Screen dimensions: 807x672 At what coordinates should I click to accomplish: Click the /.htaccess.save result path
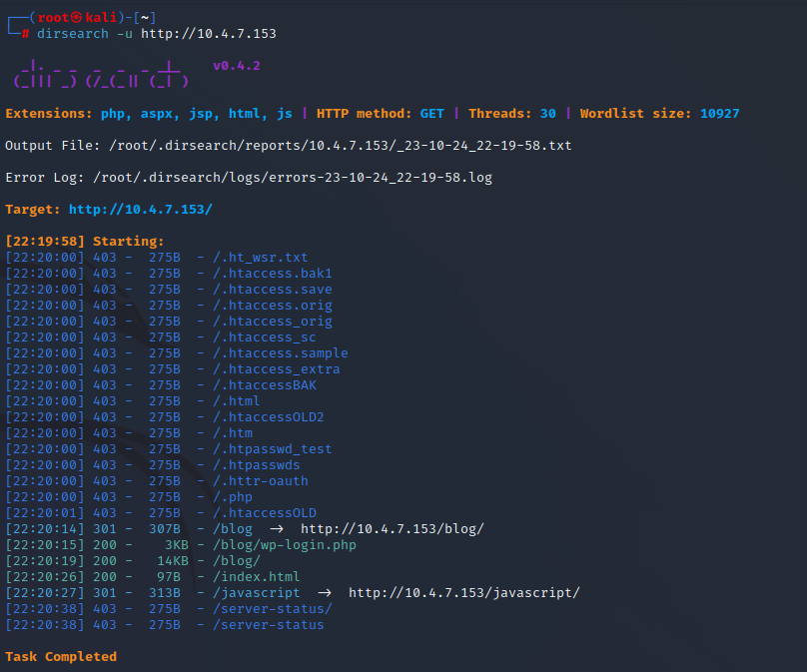tap(273, 290)
